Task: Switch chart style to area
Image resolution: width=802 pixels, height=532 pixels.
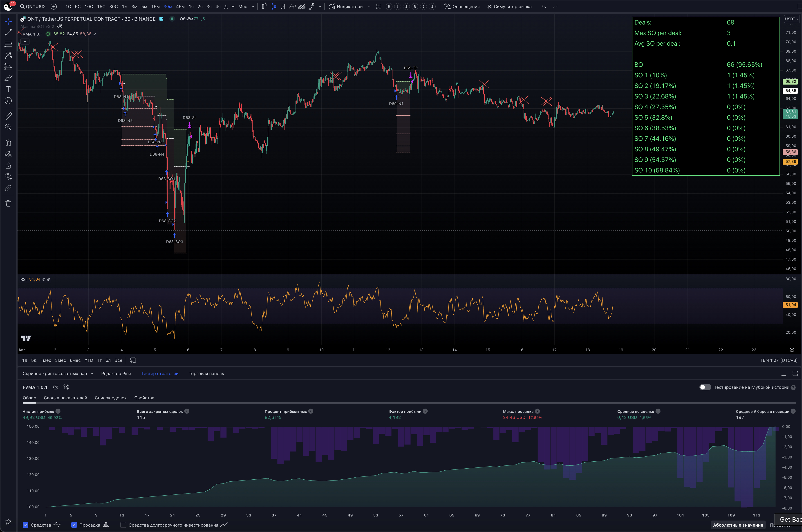Action: 302,7
